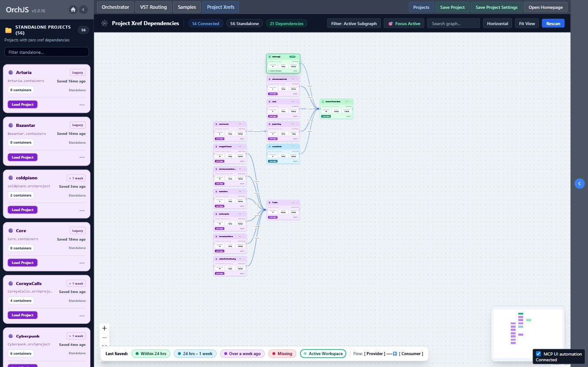Screen dimensions: 588x367
Task: Open the CornyxCalls card ellipsis menu
Action: 82,315
